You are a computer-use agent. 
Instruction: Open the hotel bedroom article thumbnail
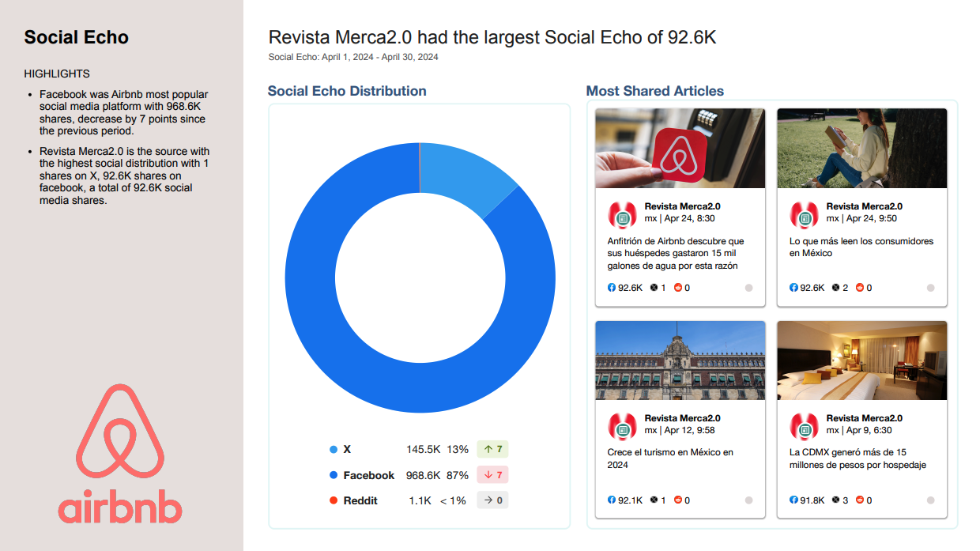pyautogui.click(x=861, y=360)
